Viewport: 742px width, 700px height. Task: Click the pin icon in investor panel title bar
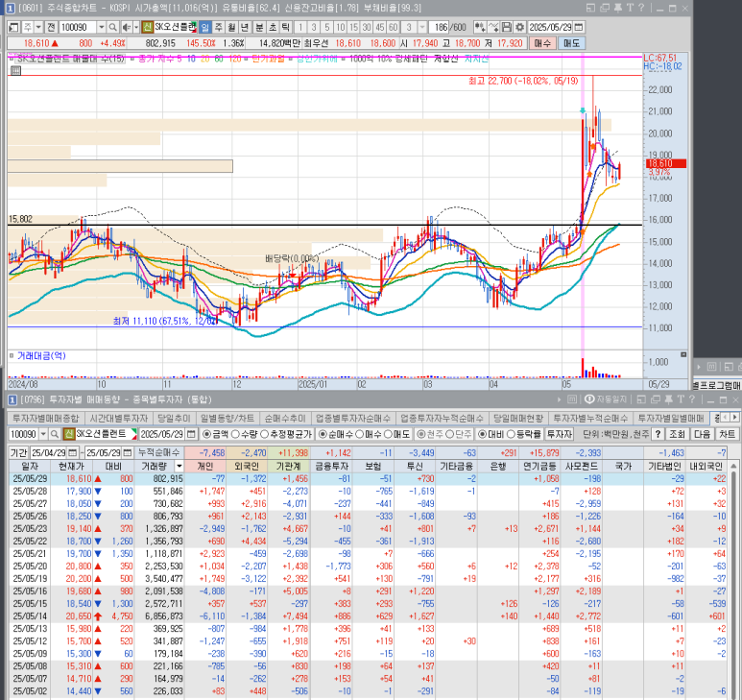pyautogui.click(x=668, y=399)
